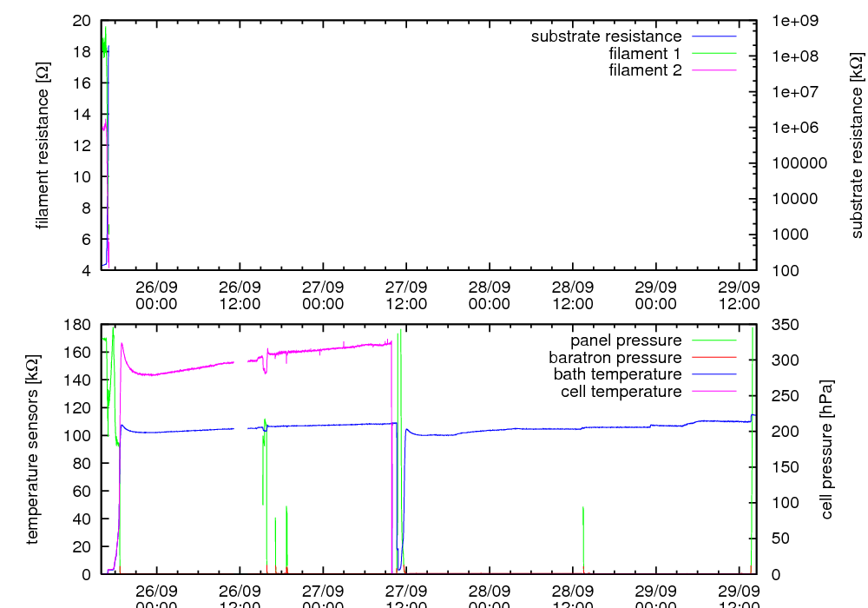Screen dimensions: 868x608
Task: Click blue line sample beside substrate resistance
Action: 713,36
